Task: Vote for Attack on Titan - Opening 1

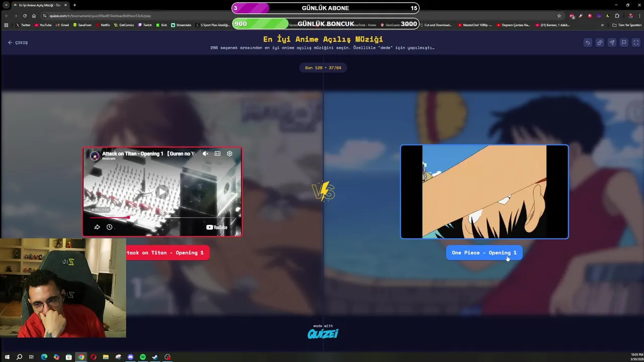Action: 168,253
